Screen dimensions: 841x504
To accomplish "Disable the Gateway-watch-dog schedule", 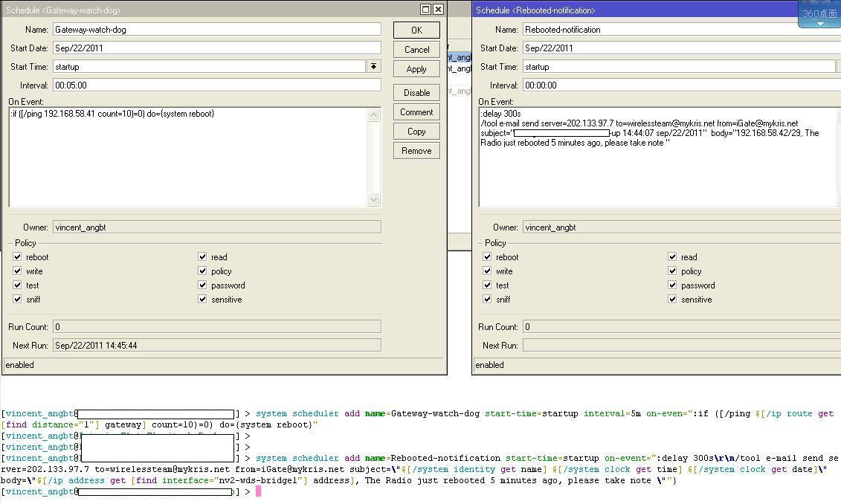I will (416, 92).
